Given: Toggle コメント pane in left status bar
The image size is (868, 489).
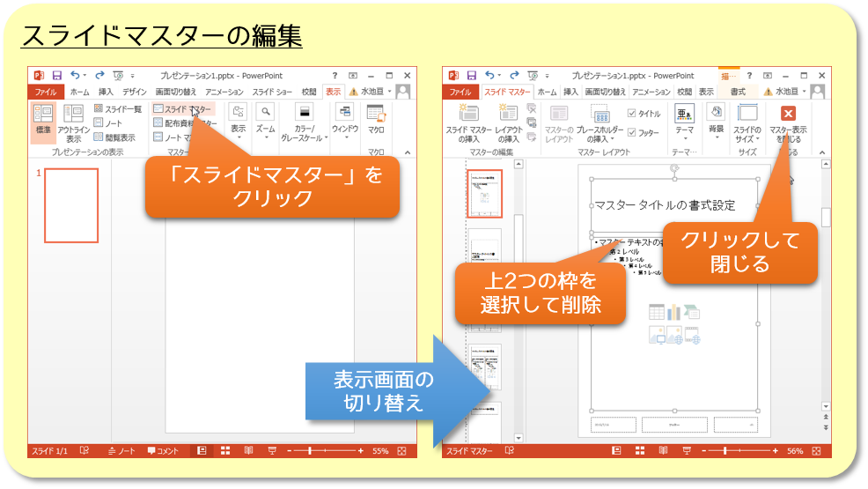Looking at the screenshot, I should (163, 451).
